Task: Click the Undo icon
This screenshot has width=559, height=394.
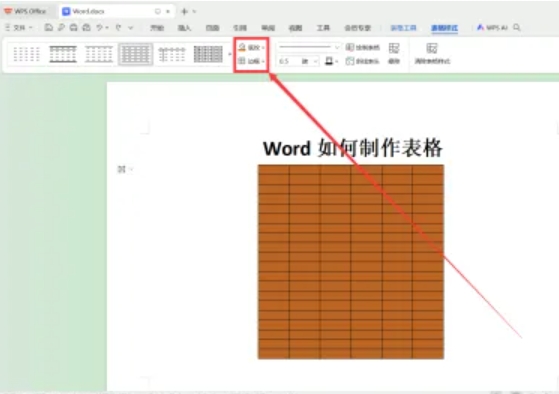Action: [99, 27]
